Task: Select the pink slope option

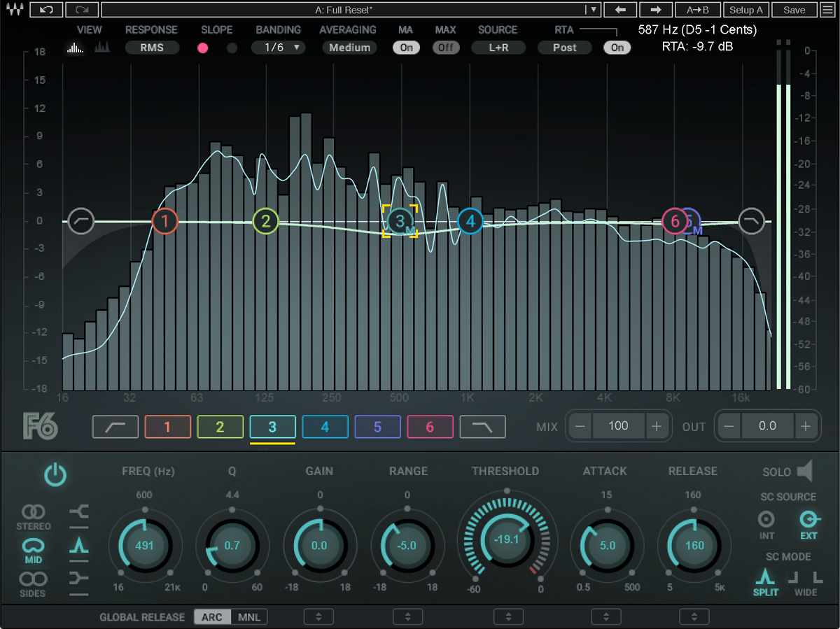Action: (203, 48)
